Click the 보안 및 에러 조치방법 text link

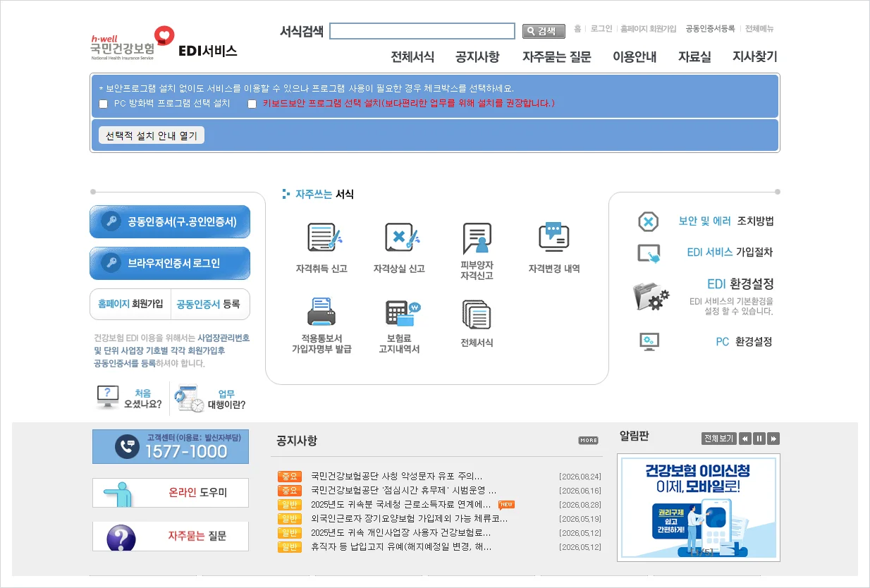coord(726,221)
